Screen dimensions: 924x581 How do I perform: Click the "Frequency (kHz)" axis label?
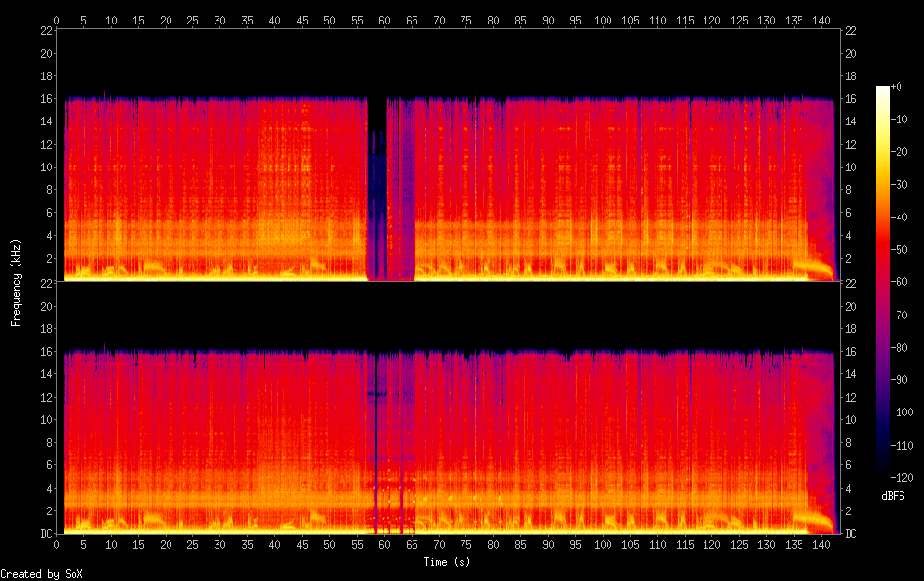(16, 281)
